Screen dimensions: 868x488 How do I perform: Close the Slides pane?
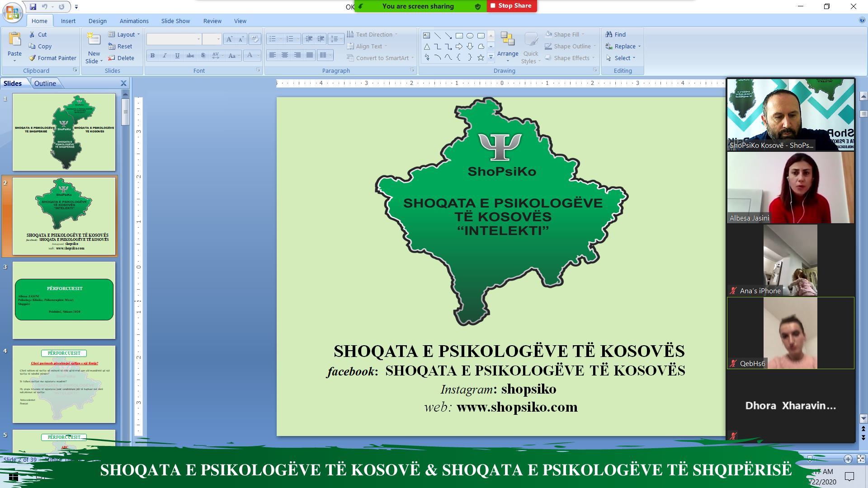123,83
